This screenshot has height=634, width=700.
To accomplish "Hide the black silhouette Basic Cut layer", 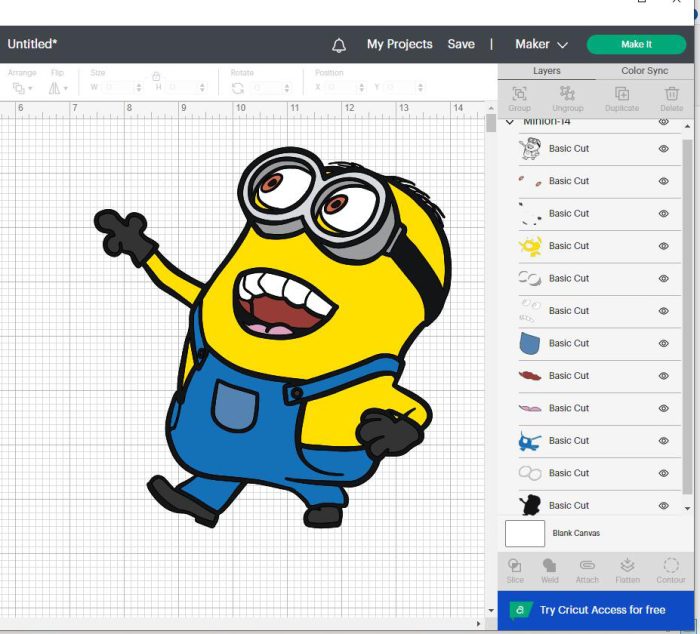I will pyautogui.click(x=663, y=505).
